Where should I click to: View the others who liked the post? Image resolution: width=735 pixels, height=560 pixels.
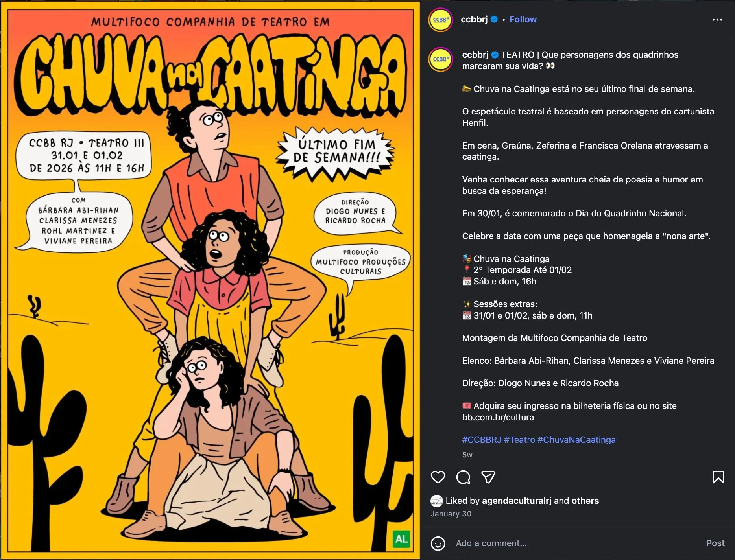click(x=585, y=501)
